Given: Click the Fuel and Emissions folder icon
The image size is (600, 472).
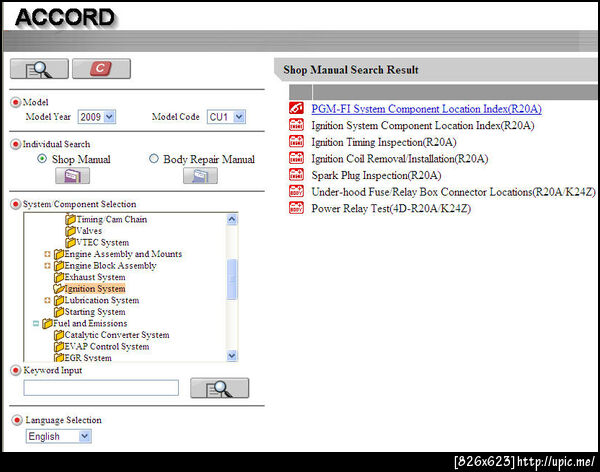Looking at the screenshot, I should click(47, 323).
